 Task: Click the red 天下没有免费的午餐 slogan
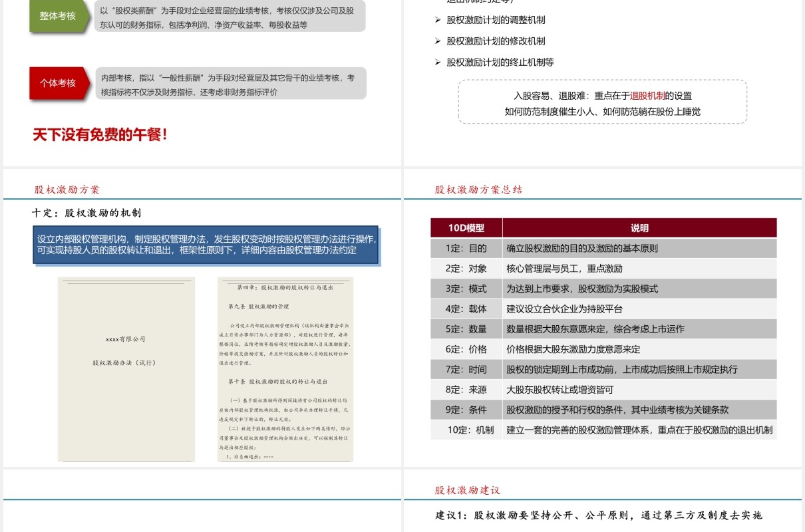click(100, 135)
